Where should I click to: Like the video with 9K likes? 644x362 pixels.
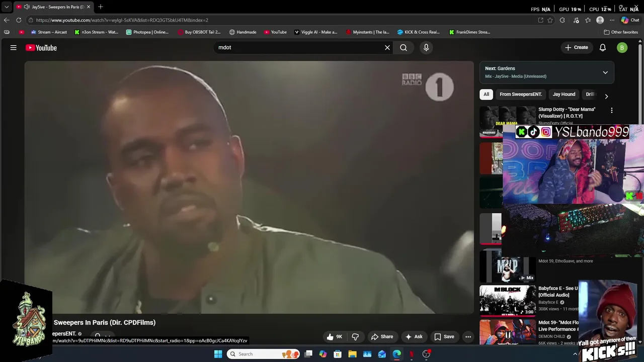pyautogui.click(x=335, y=337)
